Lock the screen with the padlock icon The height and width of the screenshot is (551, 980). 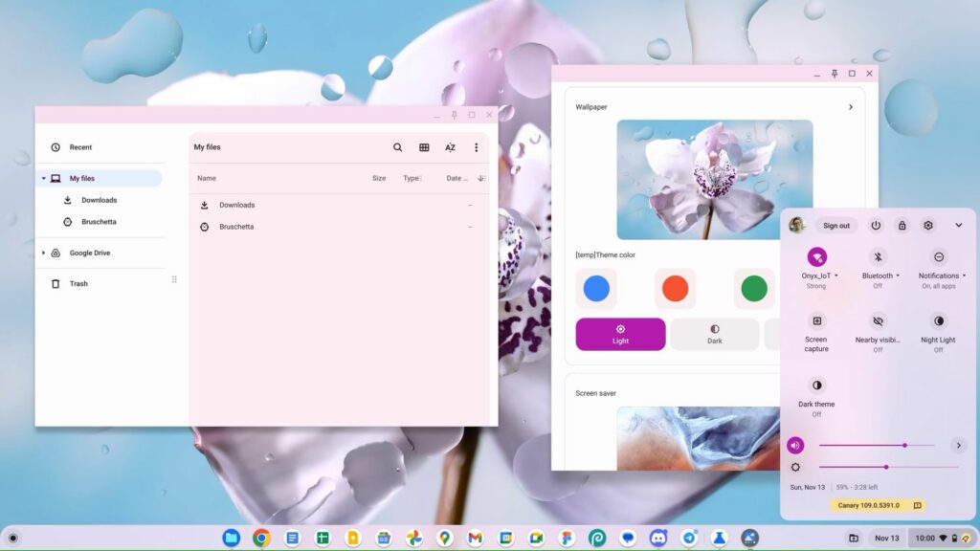click(902, 226)
